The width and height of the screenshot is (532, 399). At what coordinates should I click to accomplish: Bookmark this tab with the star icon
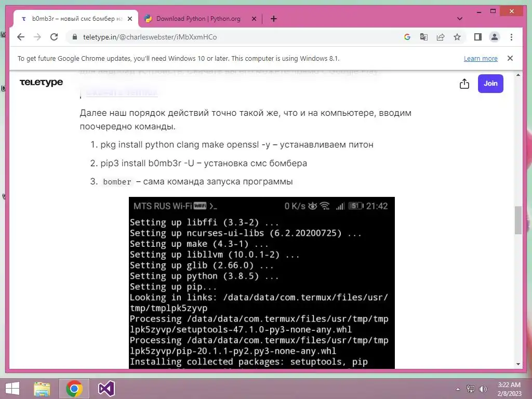click(x=457, y=37)
